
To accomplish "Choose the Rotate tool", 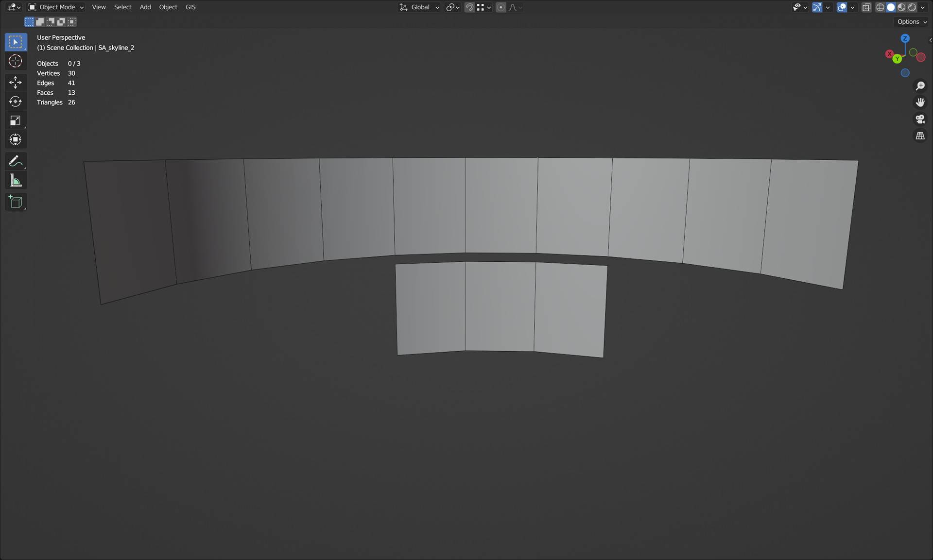I will click(x=15, y=102).
